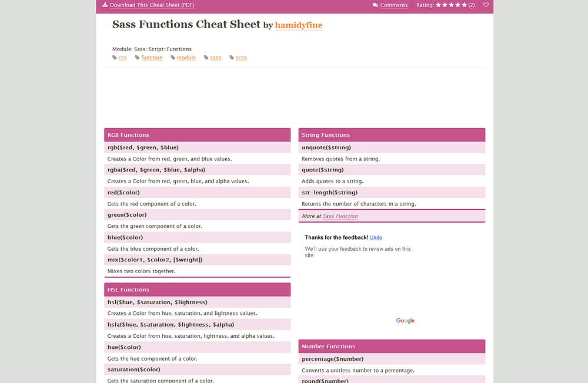Select the saturation($color) row

[x=197, y=369]
